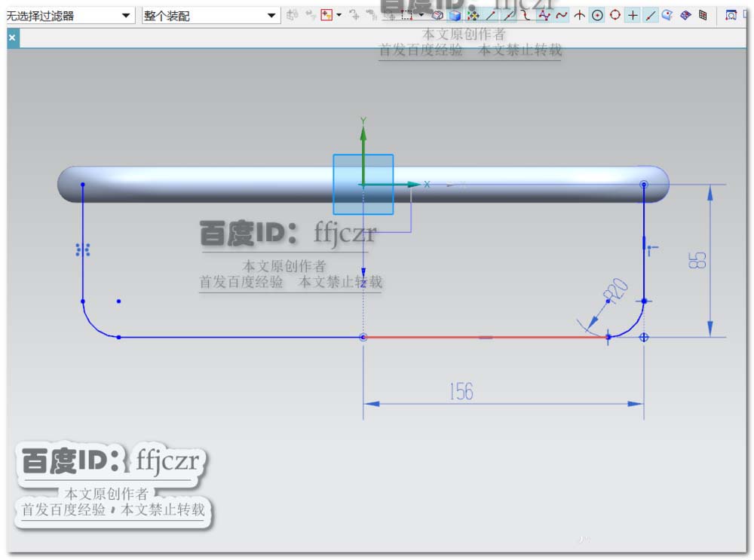Toggle the arc center snap icon
The height and width of the screenshot is (560, 754).
pos(597,15)
